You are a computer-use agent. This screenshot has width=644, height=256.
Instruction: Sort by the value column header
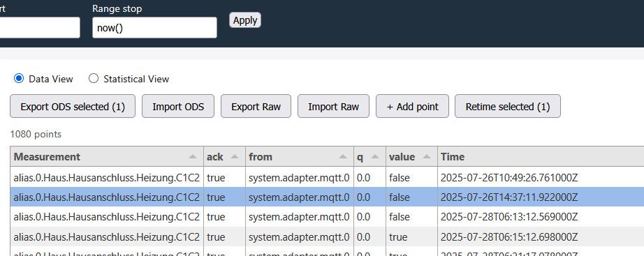coord(411,156)
